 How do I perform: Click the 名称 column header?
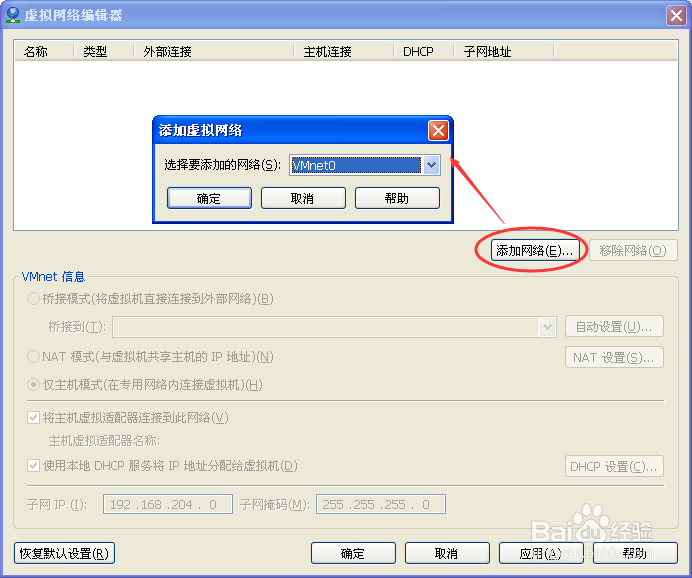pyautogui.click(x=44, y=52)
